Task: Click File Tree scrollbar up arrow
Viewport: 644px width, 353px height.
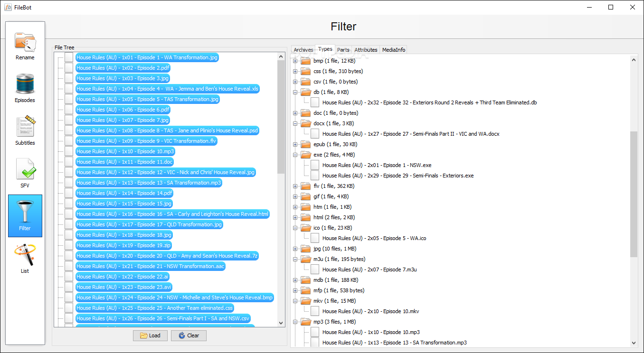Action: (281, 56)
